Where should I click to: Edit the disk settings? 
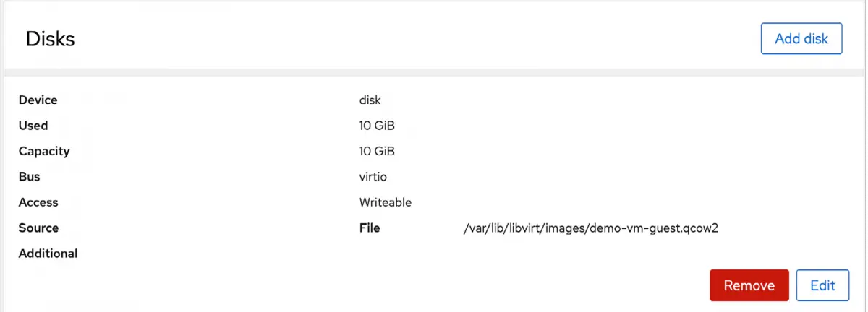(x=822, y=285)
